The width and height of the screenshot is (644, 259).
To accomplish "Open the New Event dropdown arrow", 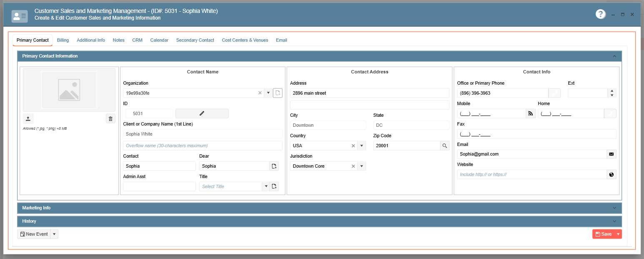I will 54,234.
